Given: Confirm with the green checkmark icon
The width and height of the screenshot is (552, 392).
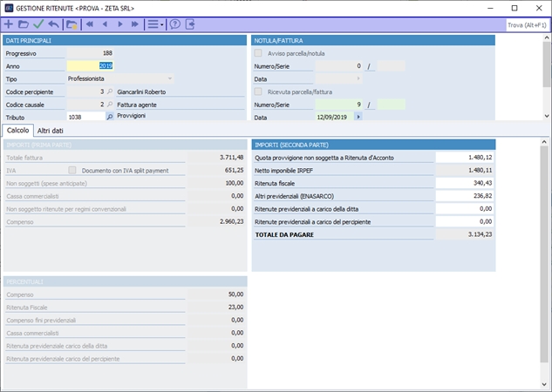Looking at the screenshot, I should [38, 24].
